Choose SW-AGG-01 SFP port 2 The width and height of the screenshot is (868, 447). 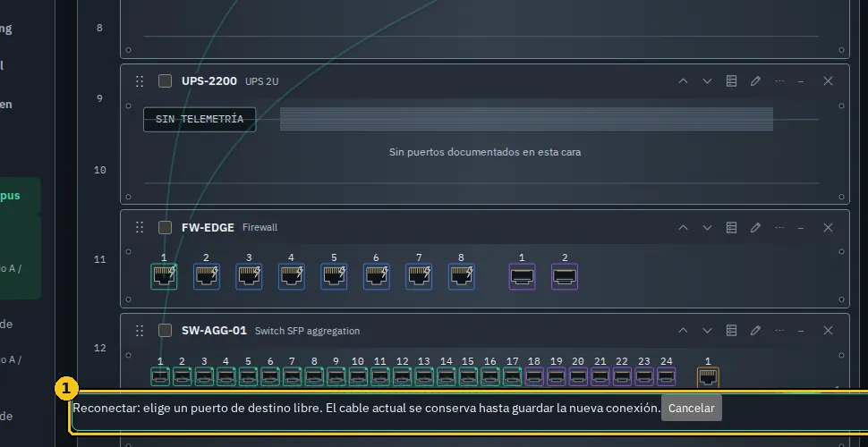183,376
